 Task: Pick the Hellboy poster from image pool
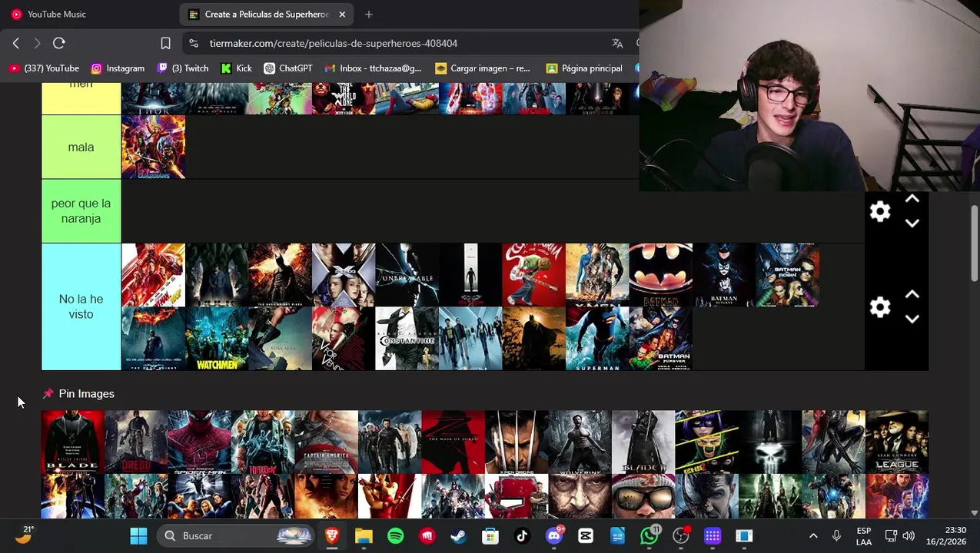(263, 442)
